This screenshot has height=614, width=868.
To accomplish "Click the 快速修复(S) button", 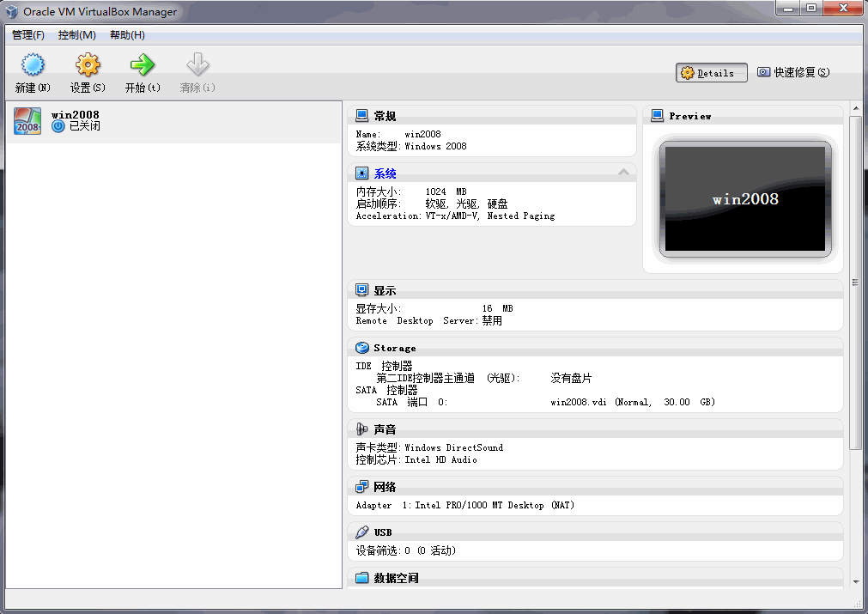I will [792, 72].
